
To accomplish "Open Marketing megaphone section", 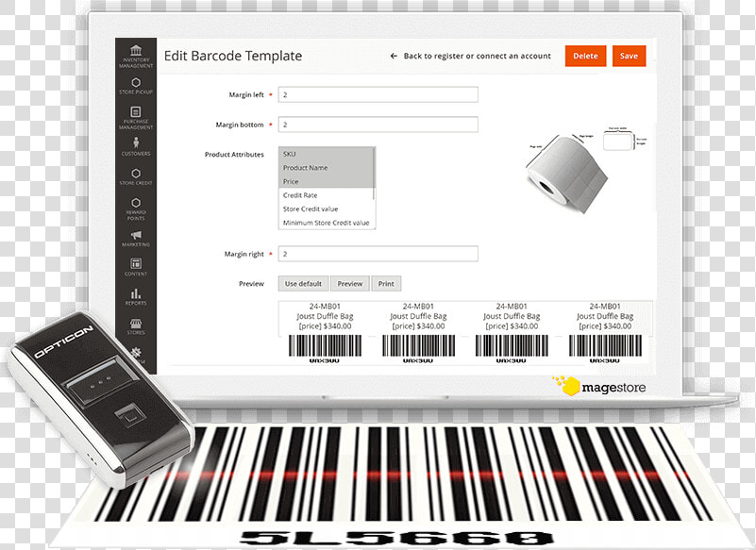I will (x=136, y=239).
